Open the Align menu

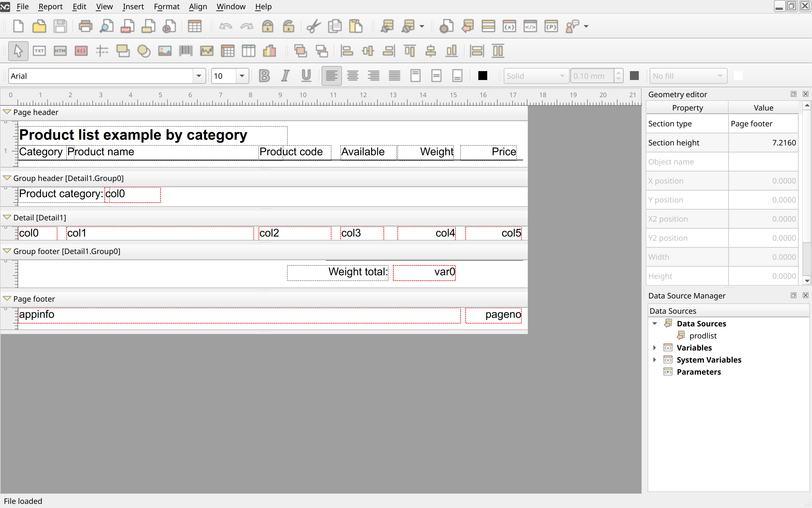(x=198, y=6)
